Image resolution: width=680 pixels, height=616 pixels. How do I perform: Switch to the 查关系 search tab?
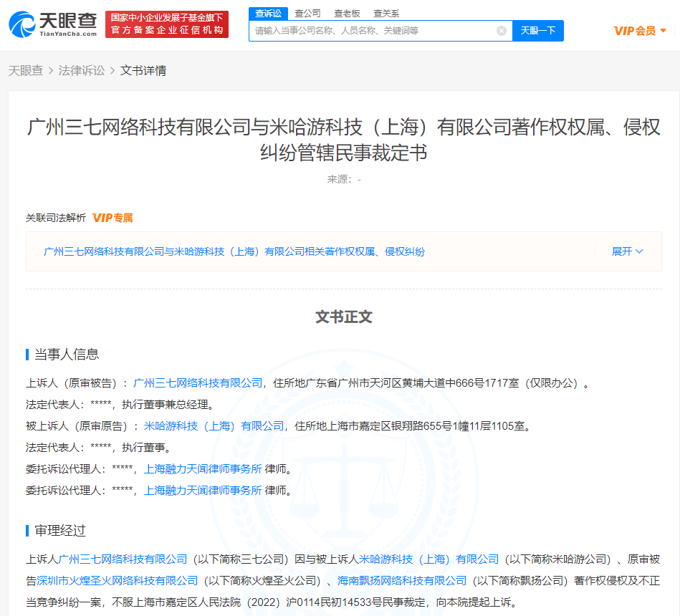pyautogui.click(x=386, y=14)
